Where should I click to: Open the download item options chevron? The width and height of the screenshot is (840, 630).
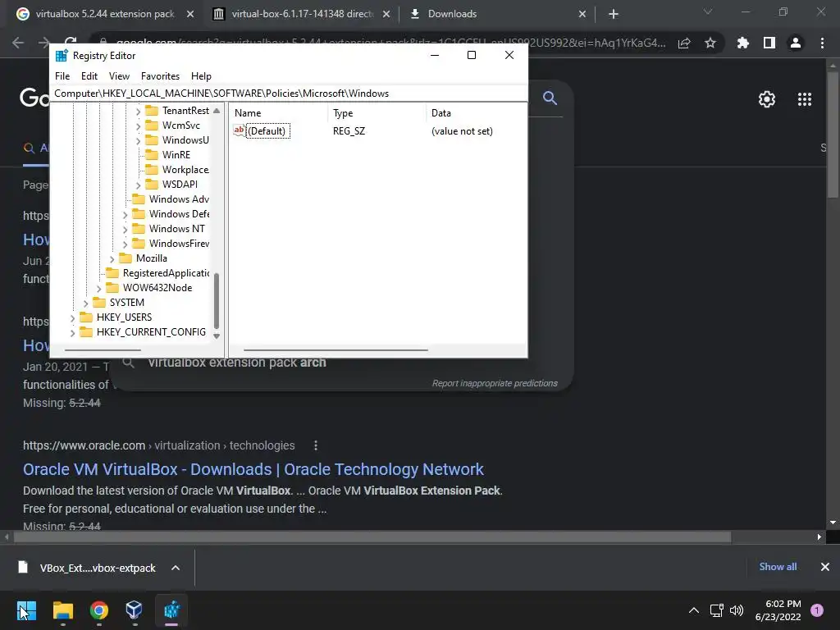[x=176, y=568]
